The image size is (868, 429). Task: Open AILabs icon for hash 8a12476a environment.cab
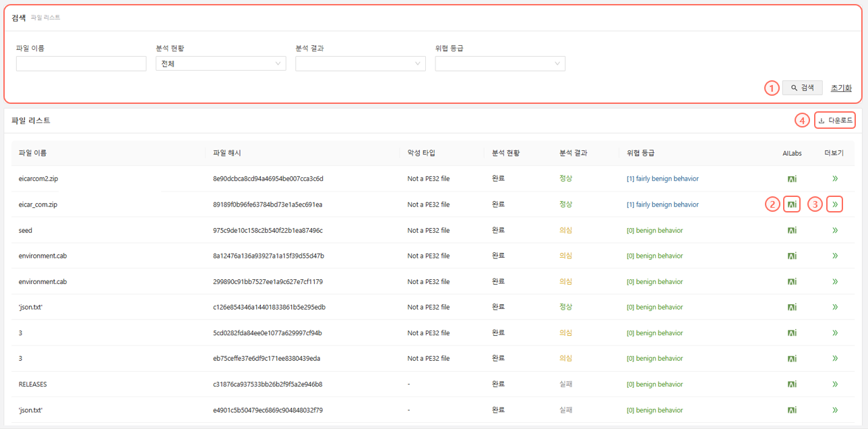(793, 256)
